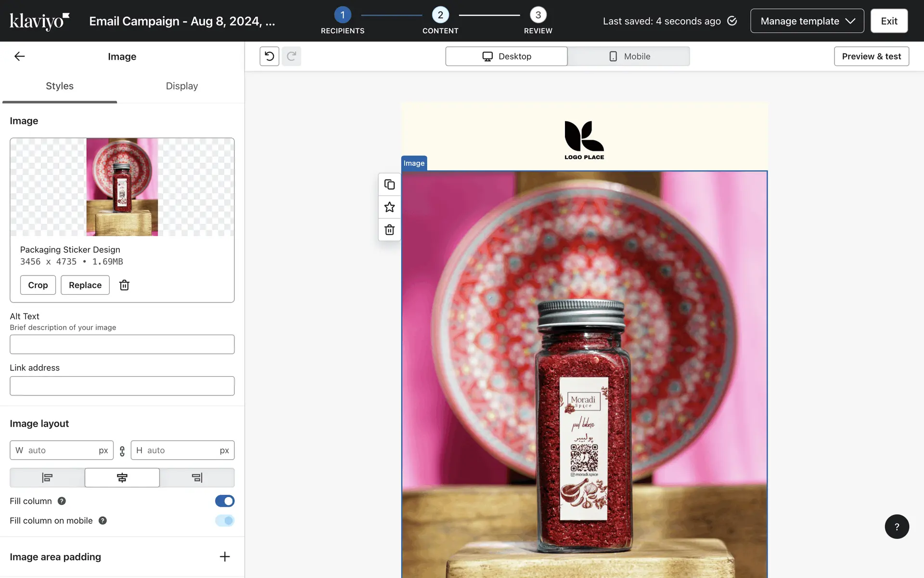924x578 pixels.
Task: Open the Manage template dropdown
Action: 807,21
